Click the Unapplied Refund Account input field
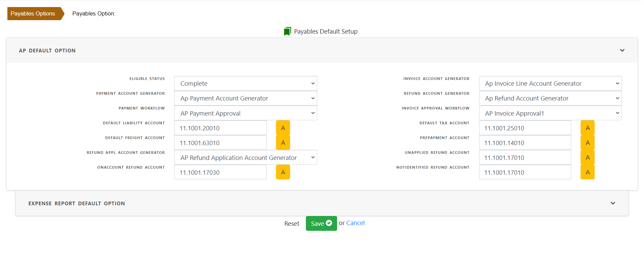644x256 pixels. 525,158
